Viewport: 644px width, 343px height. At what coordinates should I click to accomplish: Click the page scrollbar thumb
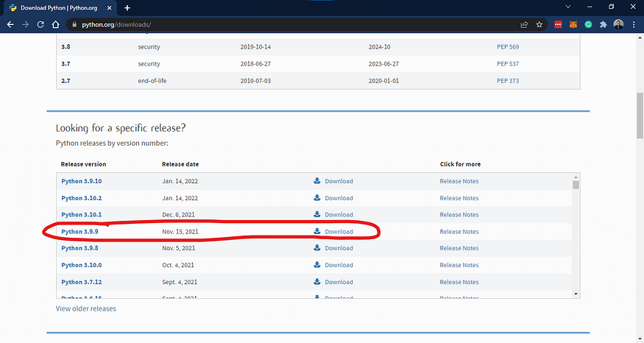click(640, 116)
